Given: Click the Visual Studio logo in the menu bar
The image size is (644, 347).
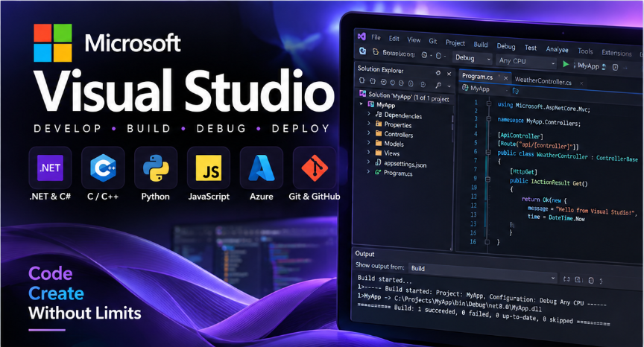Looking at the screenshot, I should [362, 36].
